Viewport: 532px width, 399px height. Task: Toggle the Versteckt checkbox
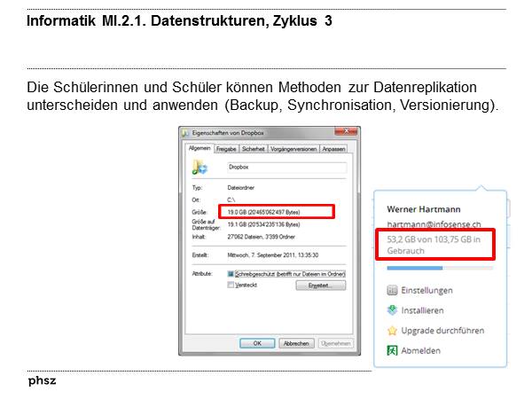click(x=231, y=285)
